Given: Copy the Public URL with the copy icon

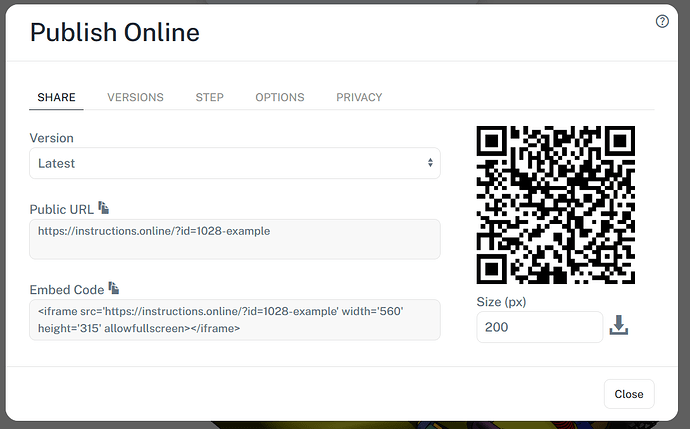Looking at the screenshot, I should (x=103, y=208).
